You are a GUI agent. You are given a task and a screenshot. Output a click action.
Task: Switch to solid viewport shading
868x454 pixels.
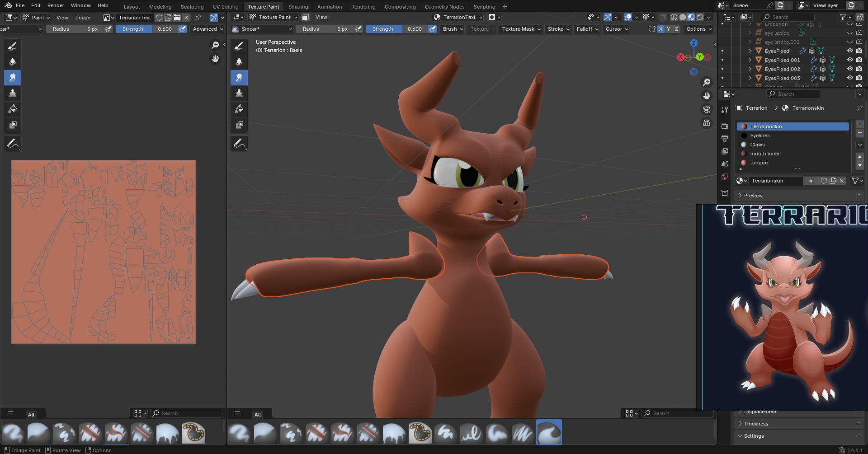point(683,17)
